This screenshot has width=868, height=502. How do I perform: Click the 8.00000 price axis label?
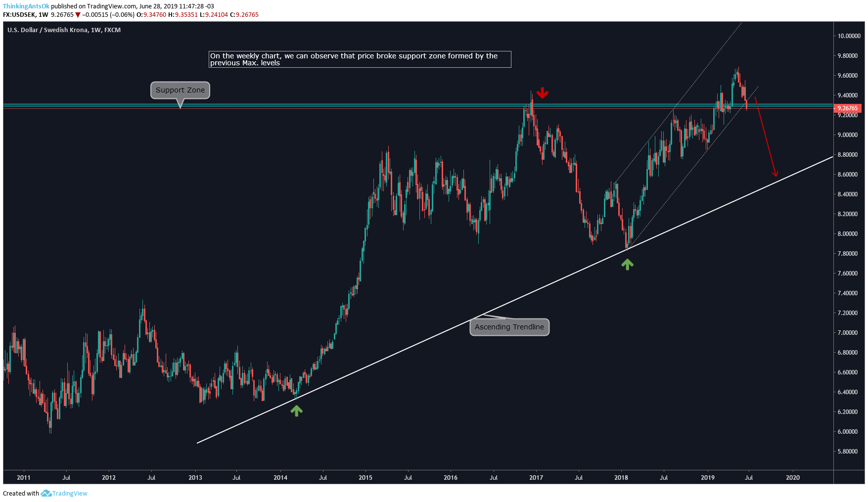[x=848, y=234]
